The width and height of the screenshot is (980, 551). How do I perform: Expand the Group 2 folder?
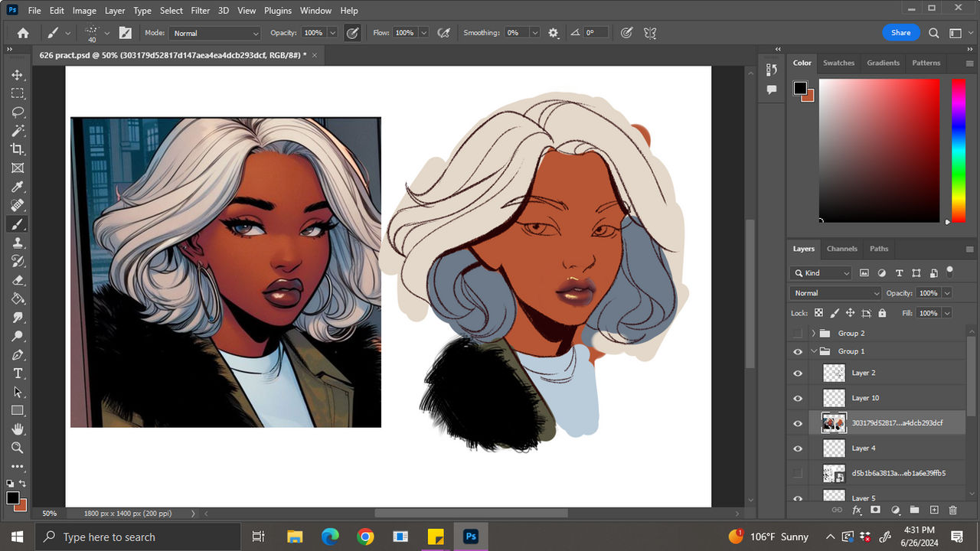813,334
